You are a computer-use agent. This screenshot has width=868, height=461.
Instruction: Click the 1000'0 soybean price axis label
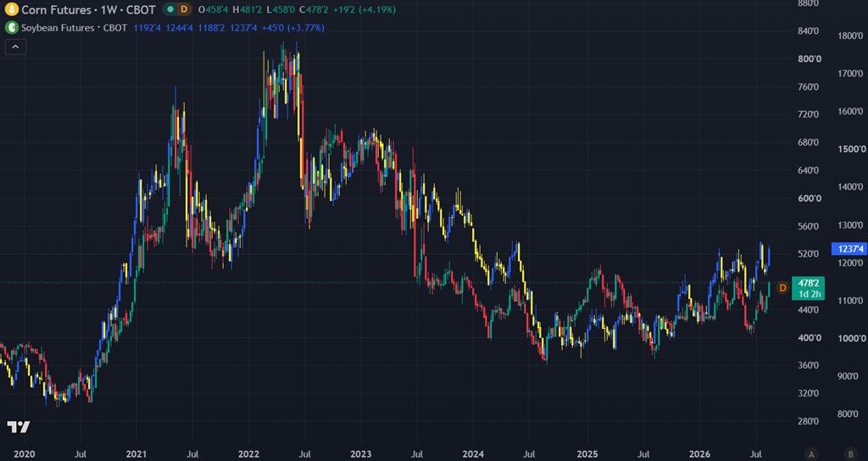tap(851, 339)
